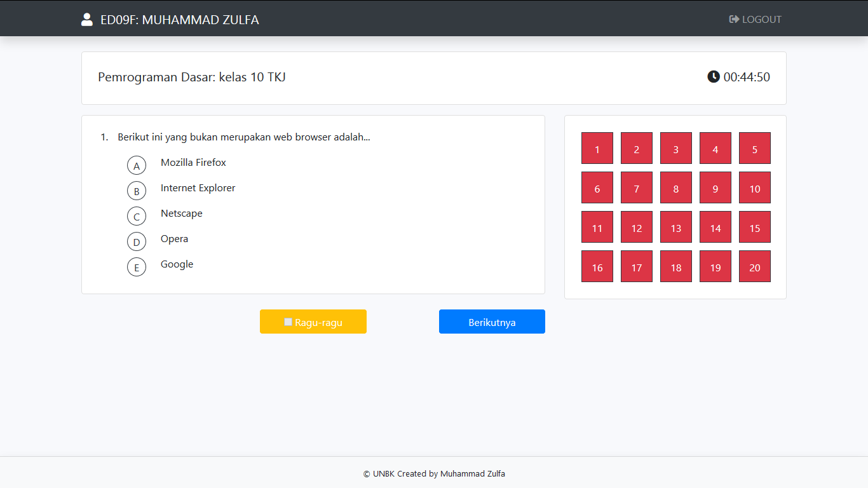Choose answer B for Internet Explorer
The height and width of the screenshot is (488, 868).
click(x=137, y=191)
